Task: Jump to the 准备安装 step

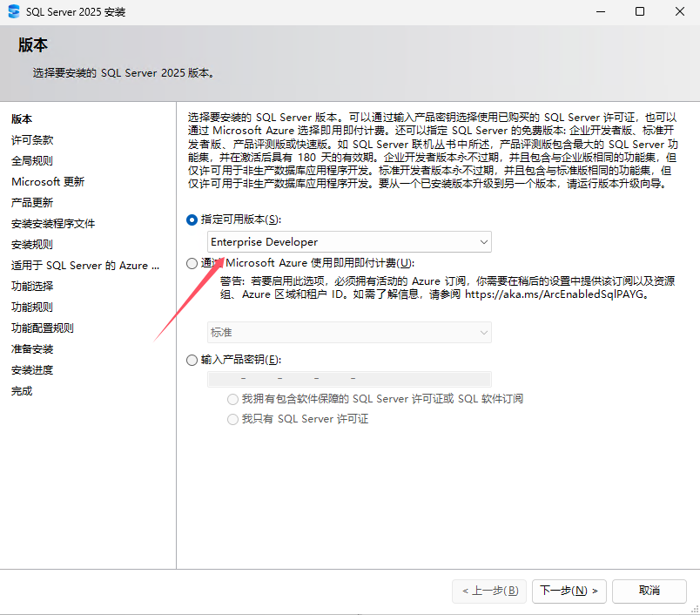Action: point(33,348)
